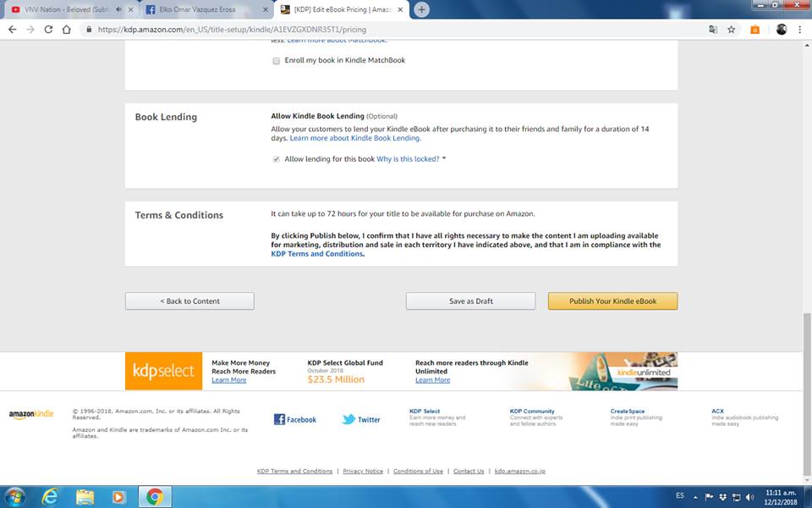This screenshot has width=812, height=508.
Task: Open Internet Explorer from the taskbar
Action: [50, 496]
